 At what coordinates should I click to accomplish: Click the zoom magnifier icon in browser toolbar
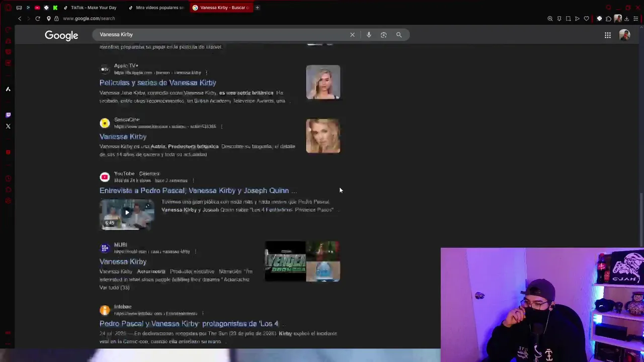[x=550, y=19]
